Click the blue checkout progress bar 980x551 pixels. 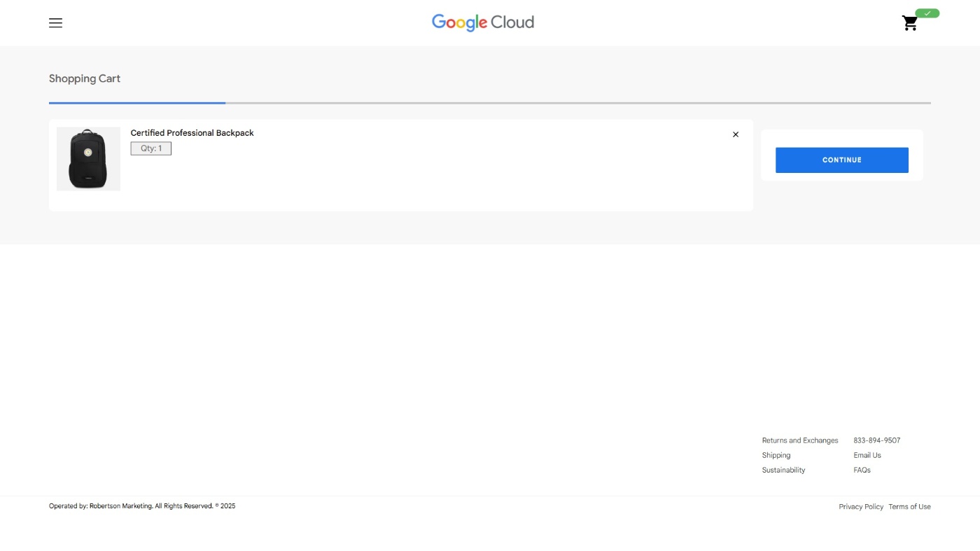(137, 103)
